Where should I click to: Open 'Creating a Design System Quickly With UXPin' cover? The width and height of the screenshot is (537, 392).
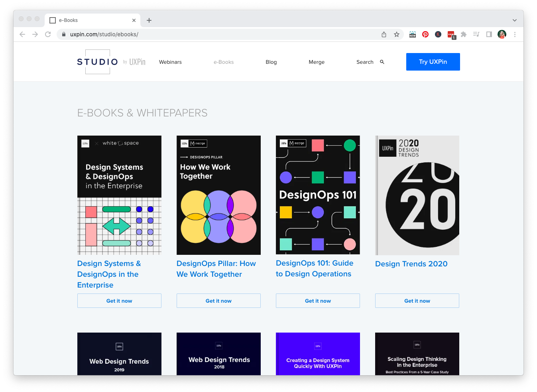tap(318, 354)
